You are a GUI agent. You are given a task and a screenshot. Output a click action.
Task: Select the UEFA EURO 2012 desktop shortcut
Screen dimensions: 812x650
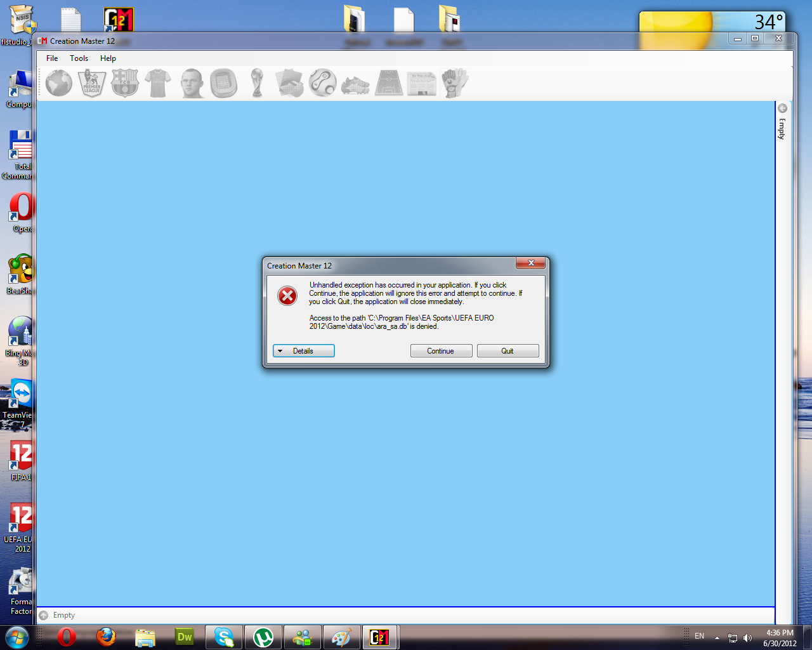[x=18, y=528]
